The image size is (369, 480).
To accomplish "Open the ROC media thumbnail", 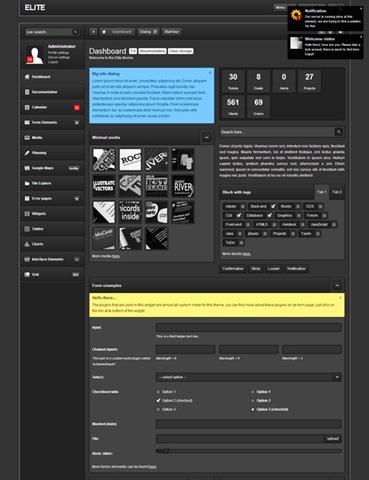I will pos(130,160).
